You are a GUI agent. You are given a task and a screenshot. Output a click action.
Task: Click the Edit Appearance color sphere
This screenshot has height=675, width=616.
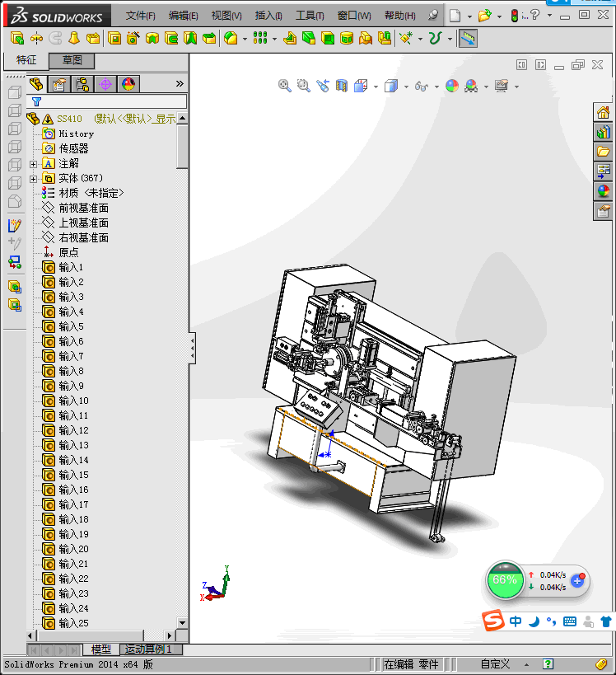click(x=452, y=86)
